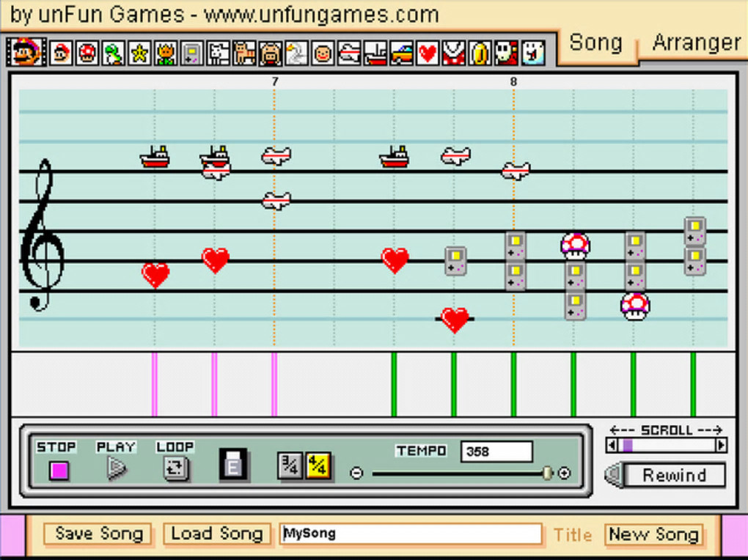Click the Mario filmstrip icon in the toolbar
This screenshot has height=560, width=748.
[26, 52]
